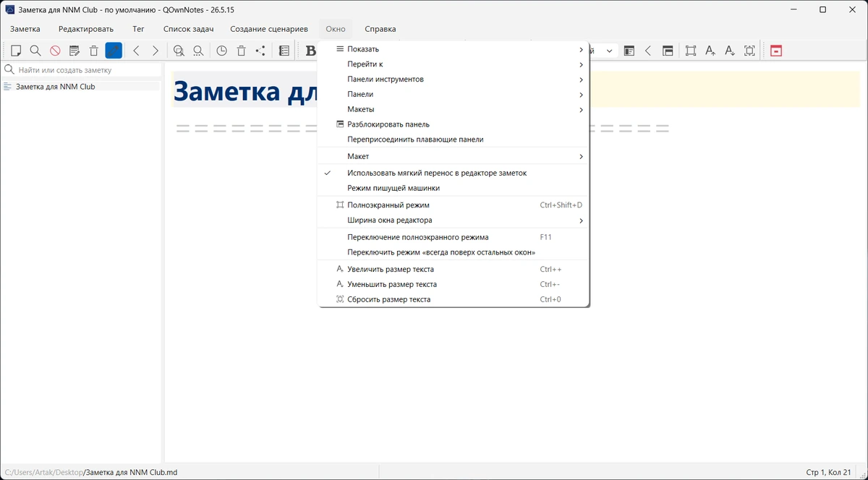
Task: Click file path Заметка для NNM Club.md in status bar
Action: [131, 472]
